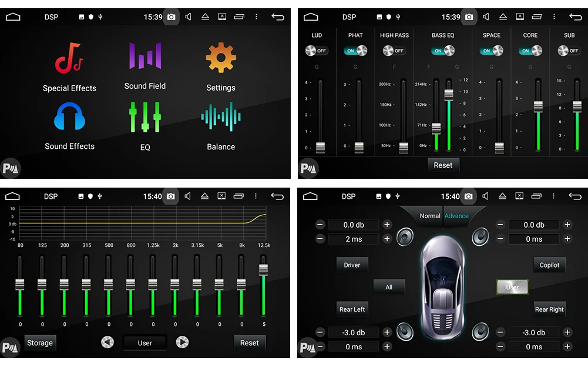Tap camera icon in EQ screen status bar

coord(170,196)
